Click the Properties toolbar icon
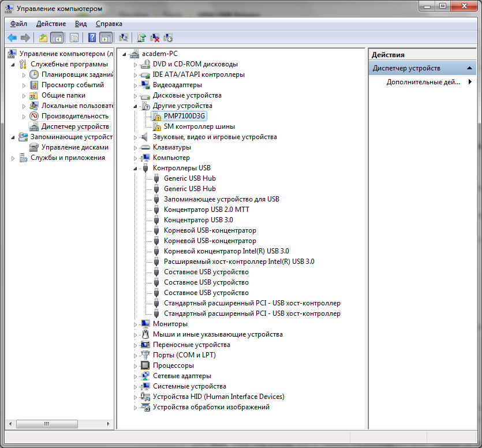The image size is (482, 448). [74, 38]
